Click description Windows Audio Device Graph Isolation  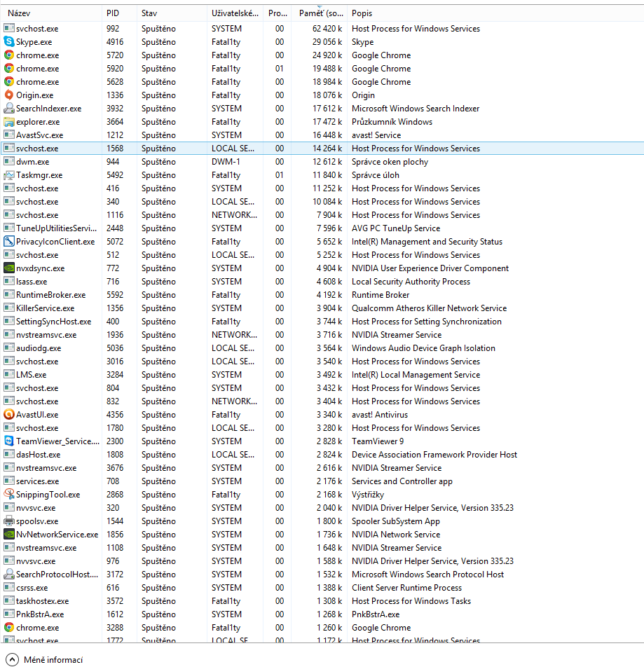423,348
